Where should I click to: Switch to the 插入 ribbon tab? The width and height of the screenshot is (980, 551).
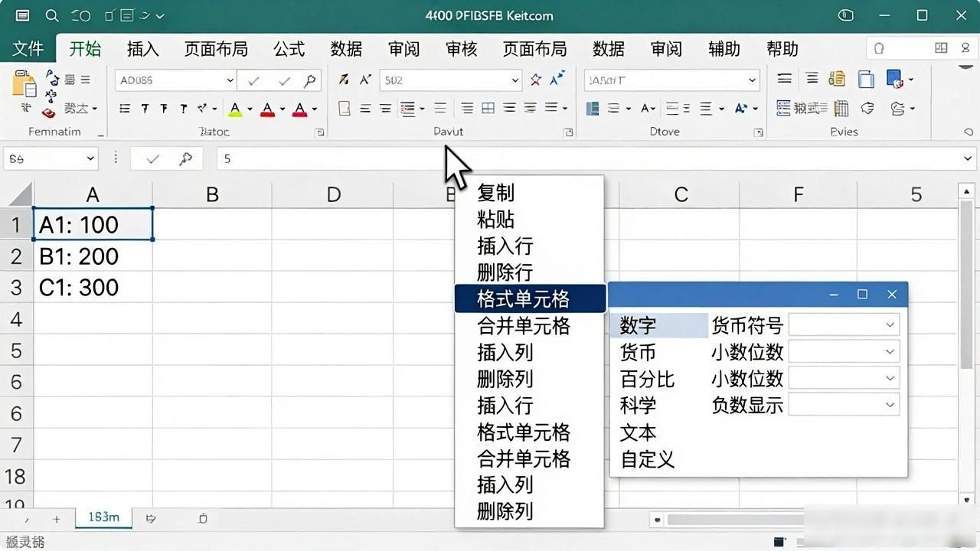coord(142,49)
